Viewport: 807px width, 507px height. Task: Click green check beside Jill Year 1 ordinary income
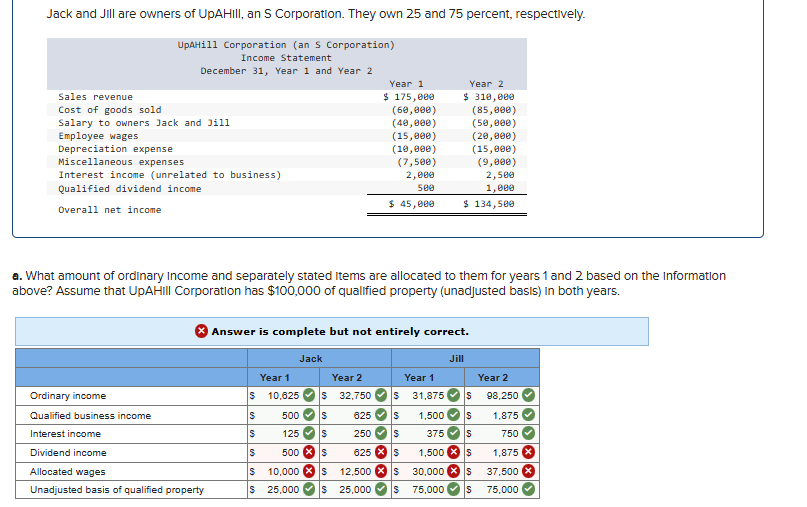pos(453,395)
